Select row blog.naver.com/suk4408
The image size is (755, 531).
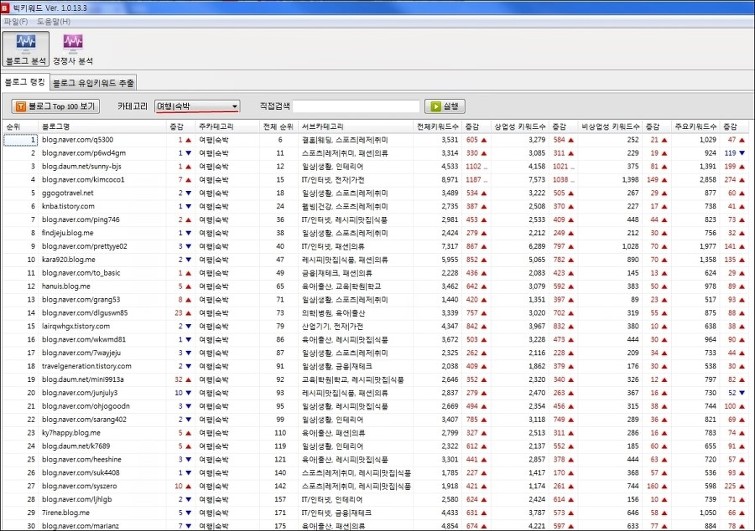tap(376, 473)
